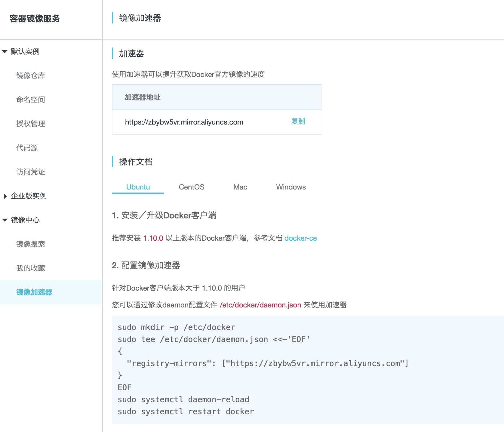Expand the 企业版实例 section arrow

pyautogui.click(x=5, y=196)
